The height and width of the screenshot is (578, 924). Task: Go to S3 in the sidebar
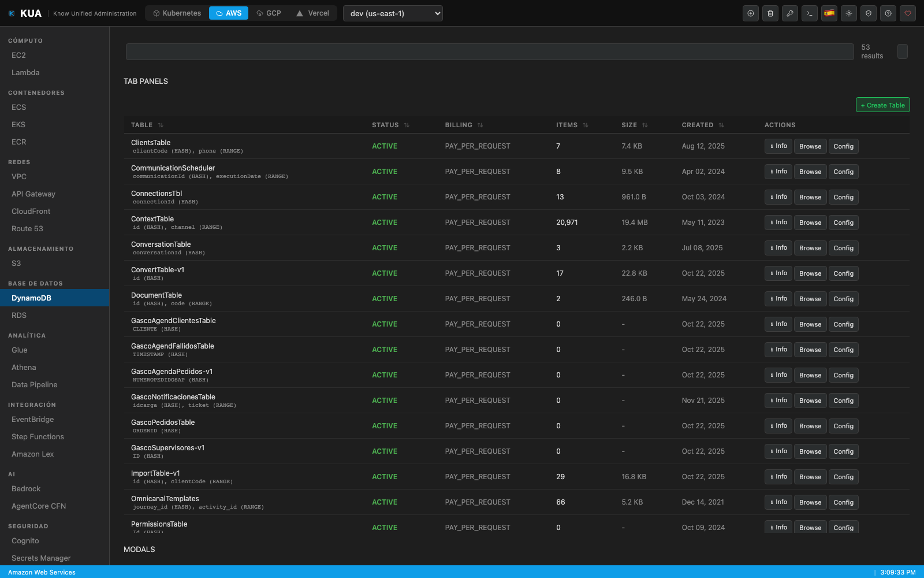point(54,264)
